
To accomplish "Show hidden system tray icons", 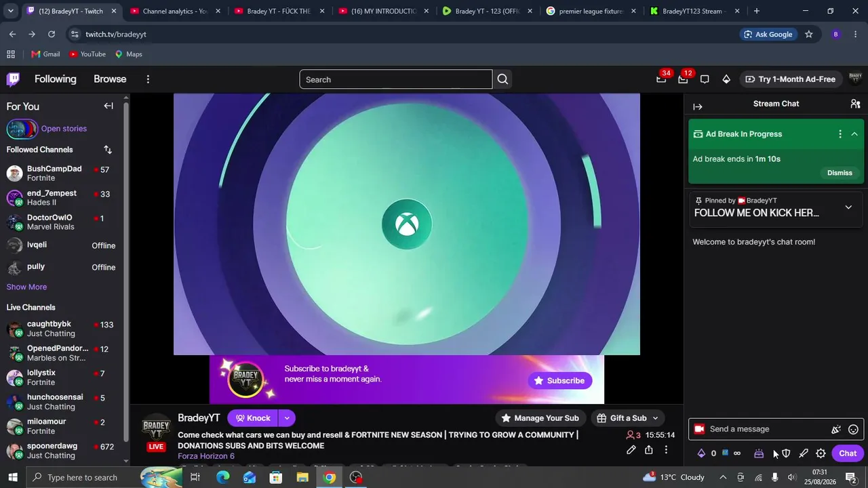I will (723, 478).
